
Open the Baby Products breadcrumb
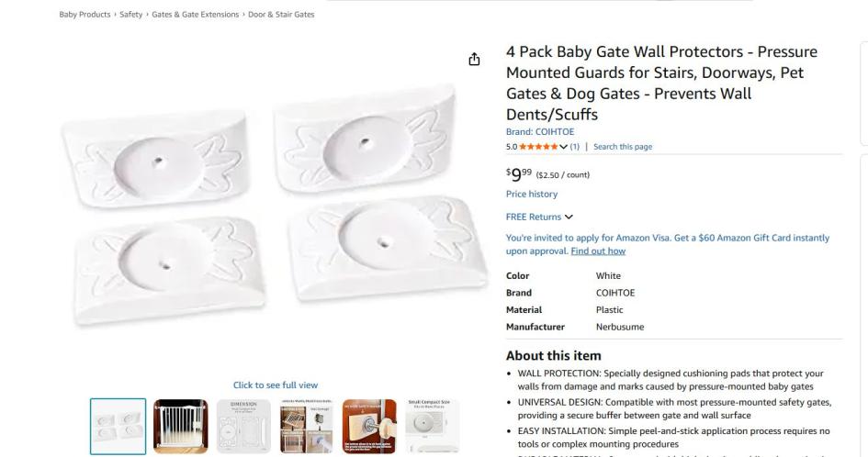point(85,15)
